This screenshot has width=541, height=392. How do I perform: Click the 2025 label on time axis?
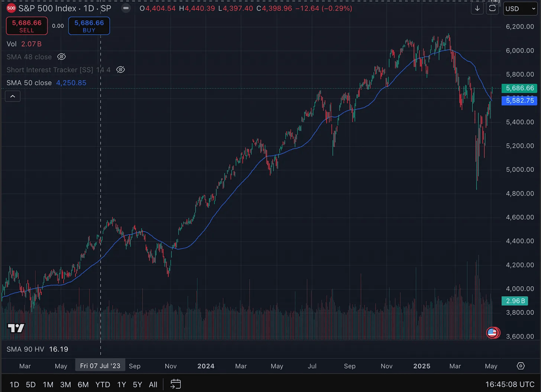422,366
